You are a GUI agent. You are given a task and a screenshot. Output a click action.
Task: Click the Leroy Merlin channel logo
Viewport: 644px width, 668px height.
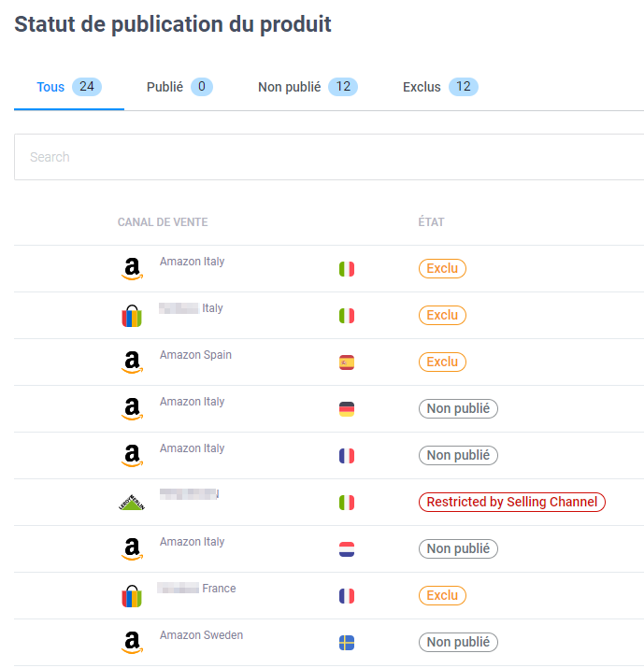coord(132,503)
